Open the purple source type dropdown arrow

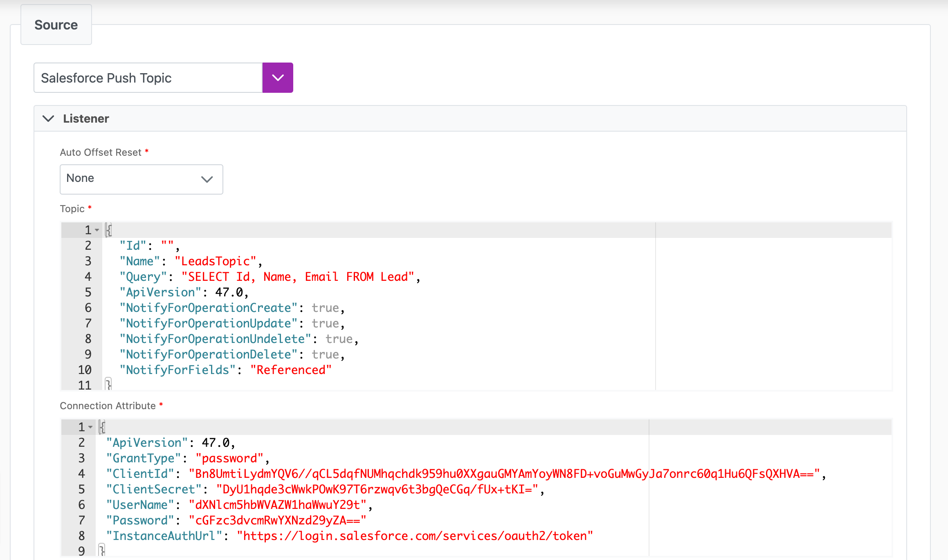tap(278, 78)
